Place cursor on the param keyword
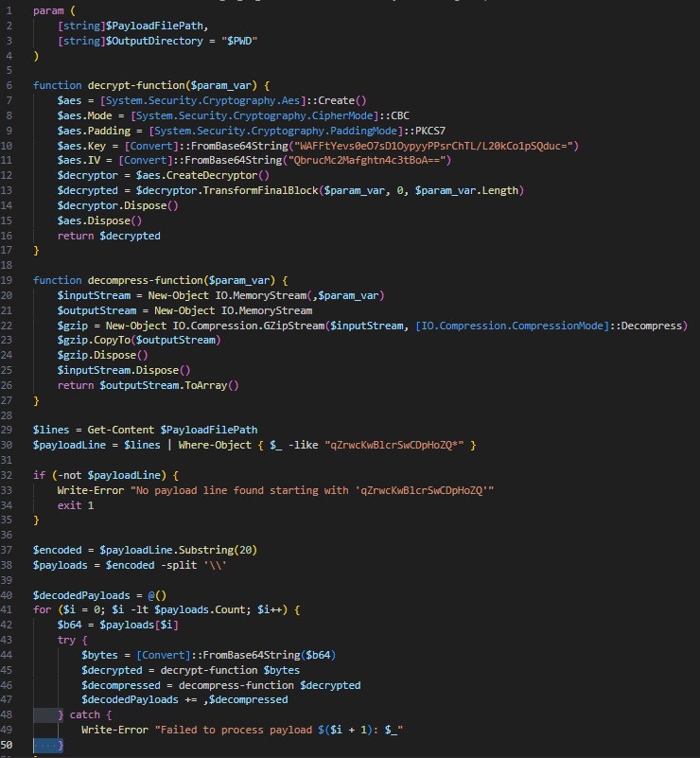Image resolution: width=700 pixels, height=758 pixels. (x=49, y=10)
